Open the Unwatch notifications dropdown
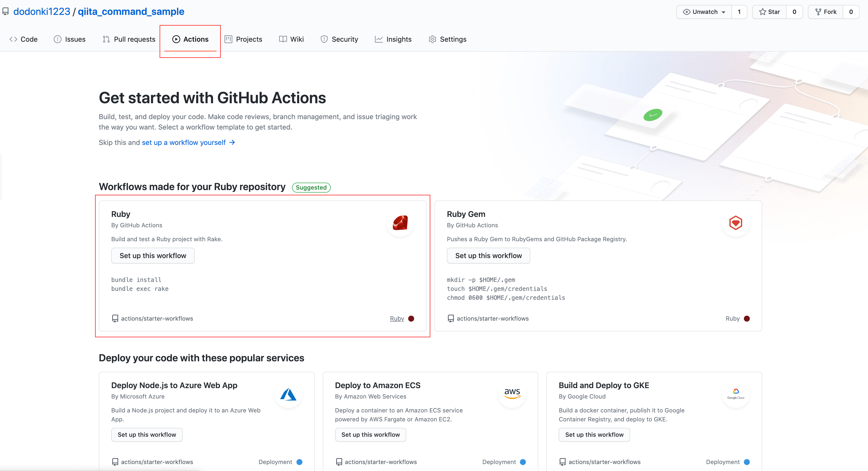Image resolution: width=868 pixels, height=471 pixels. [x=704, y=12]
